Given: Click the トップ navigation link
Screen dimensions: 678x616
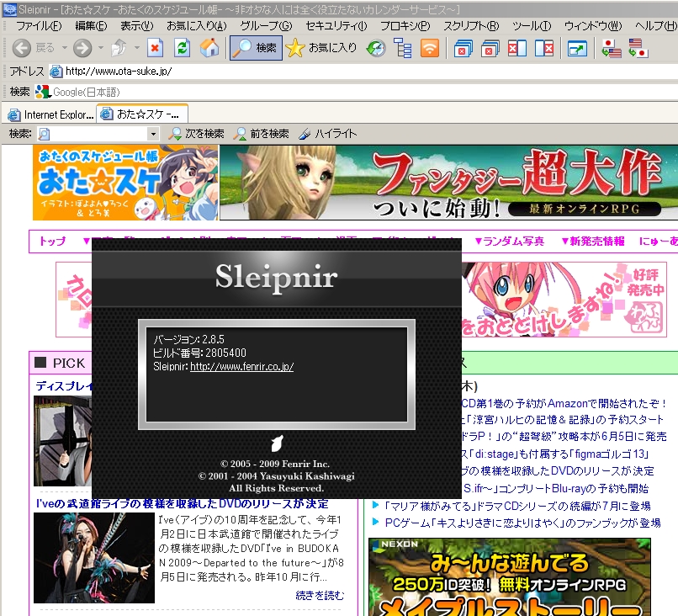Looking at the screenshot, I should point(52,241).
